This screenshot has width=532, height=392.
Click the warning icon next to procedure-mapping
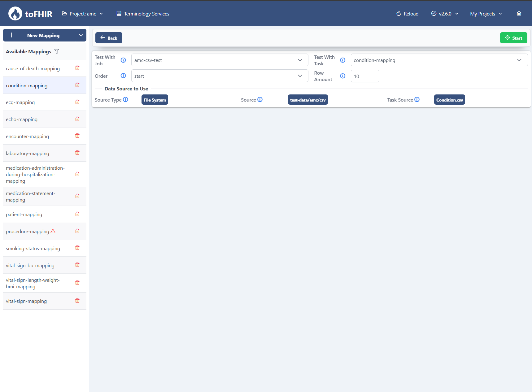click(53, 231)
